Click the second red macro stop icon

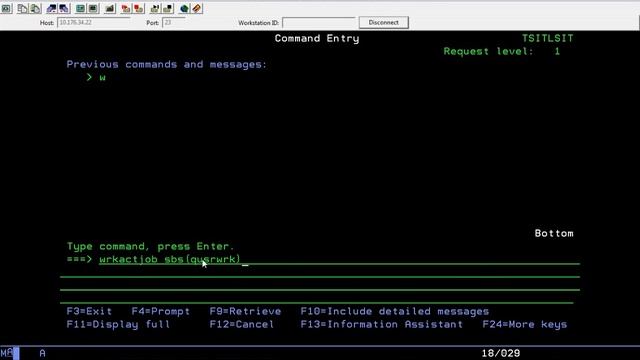[x=139, y=8]
